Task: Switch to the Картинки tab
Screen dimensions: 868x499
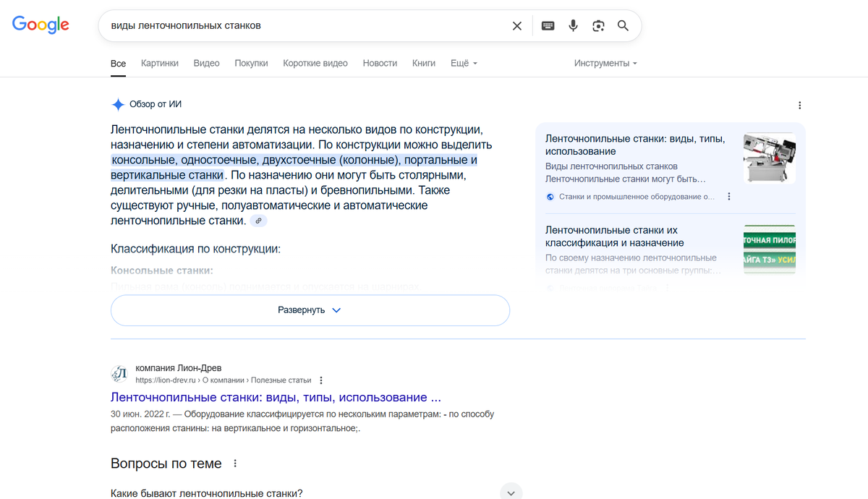Action: tap(160, 64)
